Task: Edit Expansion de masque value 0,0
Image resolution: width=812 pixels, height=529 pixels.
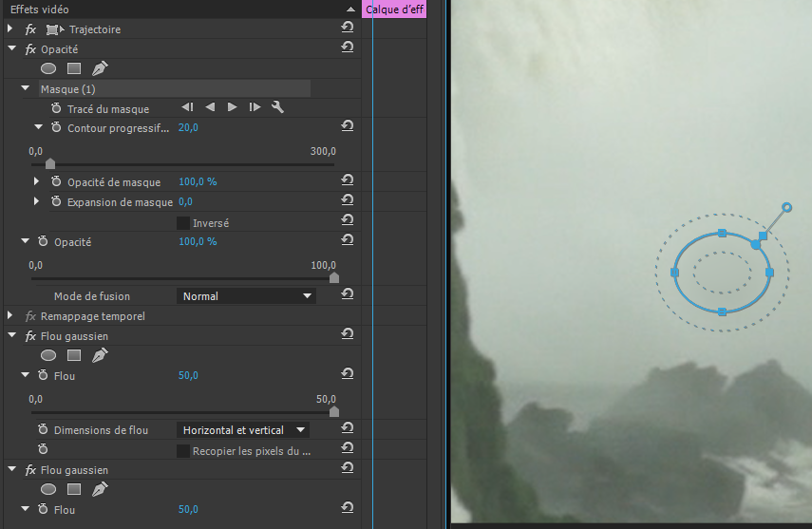Action: click(x=185, y=201)
